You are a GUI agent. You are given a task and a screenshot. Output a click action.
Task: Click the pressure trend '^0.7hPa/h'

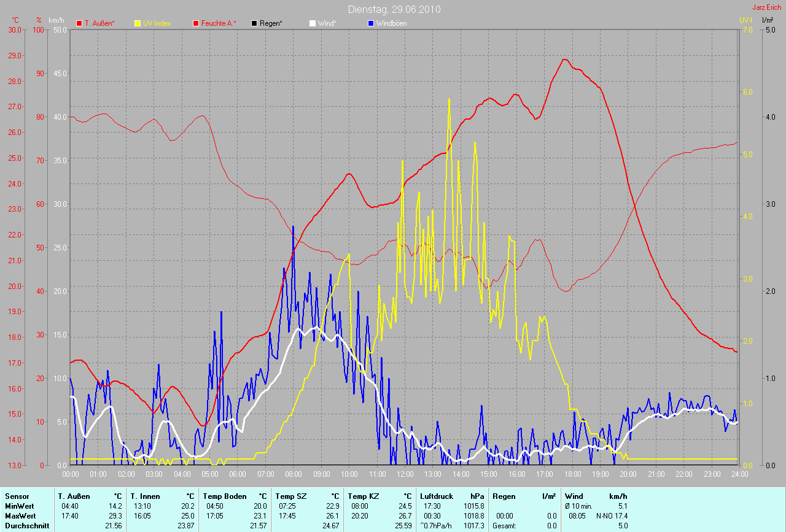436,526
